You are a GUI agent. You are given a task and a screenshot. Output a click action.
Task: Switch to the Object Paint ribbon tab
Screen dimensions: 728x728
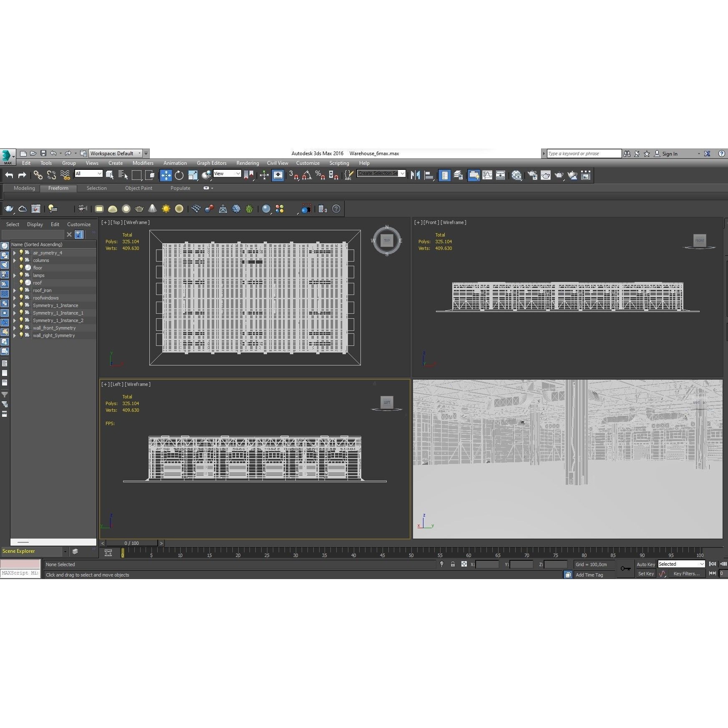[139, 188]
